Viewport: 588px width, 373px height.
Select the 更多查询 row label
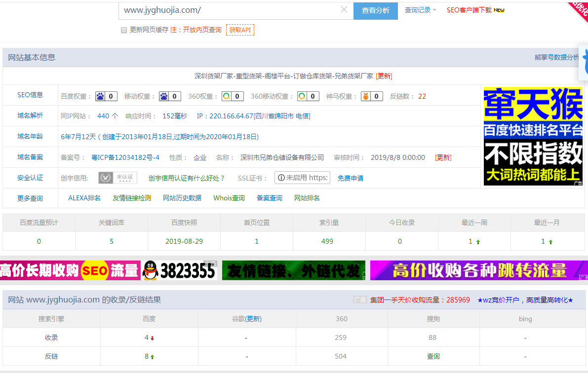pyautogui.click(x=30, y=198)
